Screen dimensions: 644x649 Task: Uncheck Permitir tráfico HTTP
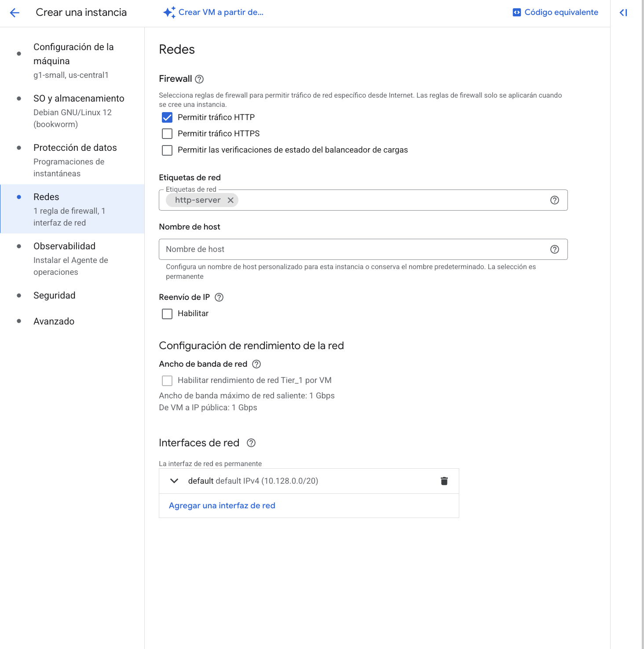coord(167,117)
